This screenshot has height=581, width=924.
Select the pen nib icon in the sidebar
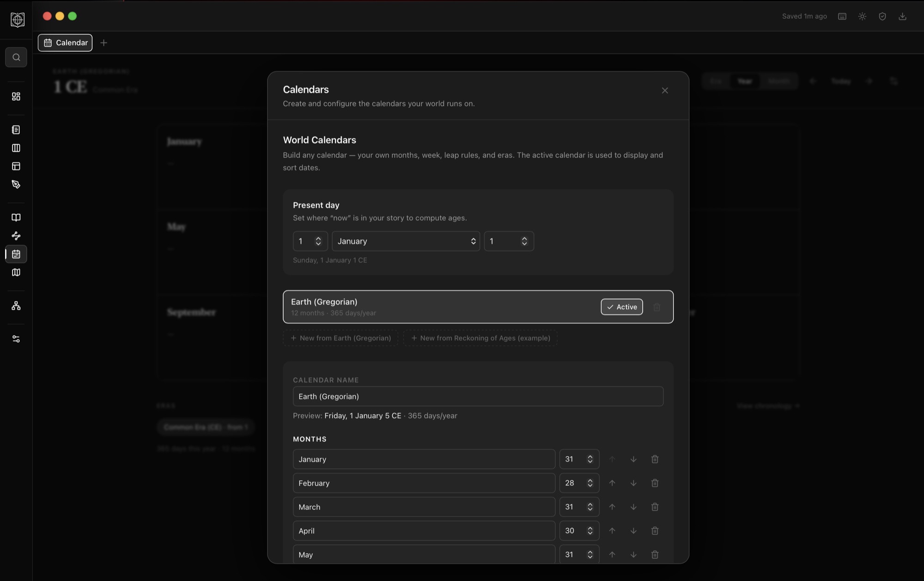(16, 184)
